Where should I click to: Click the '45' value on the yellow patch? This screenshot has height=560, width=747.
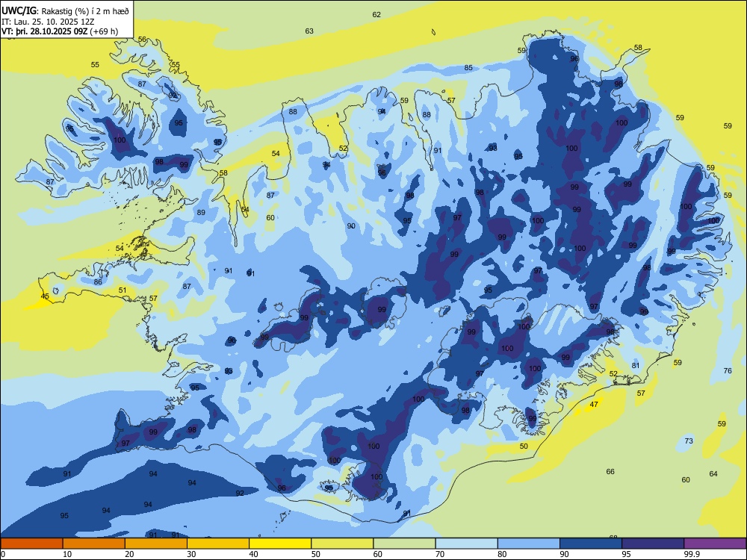pyautogui.click(x=45, y=296)
